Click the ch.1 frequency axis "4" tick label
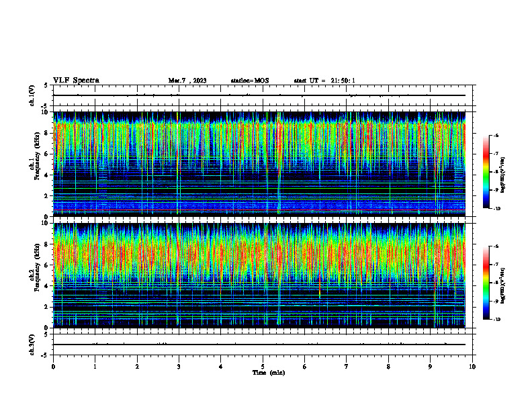The width and height of the screenshot is (532, 411). click(x=47, y=175)
